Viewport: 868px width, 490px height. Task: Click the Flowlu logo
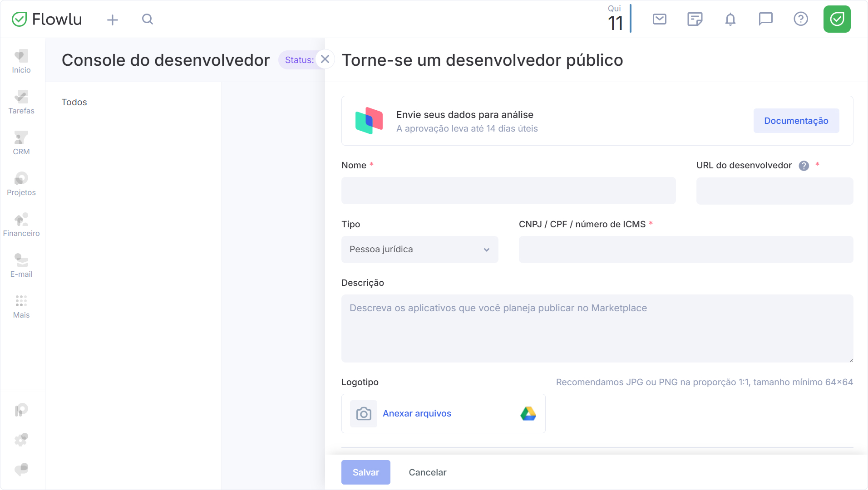tap(47, 19)
